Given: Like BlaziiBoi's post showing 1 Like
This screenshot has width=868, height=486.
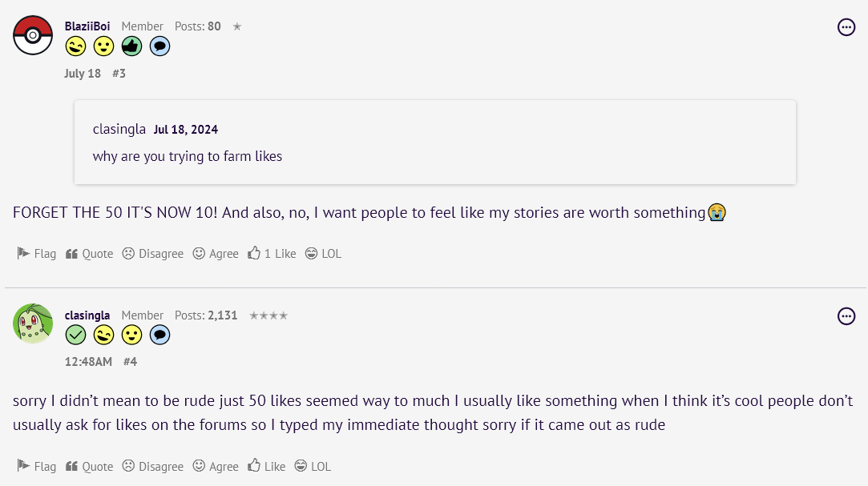Looking at the screenshot, I should 272,253.
